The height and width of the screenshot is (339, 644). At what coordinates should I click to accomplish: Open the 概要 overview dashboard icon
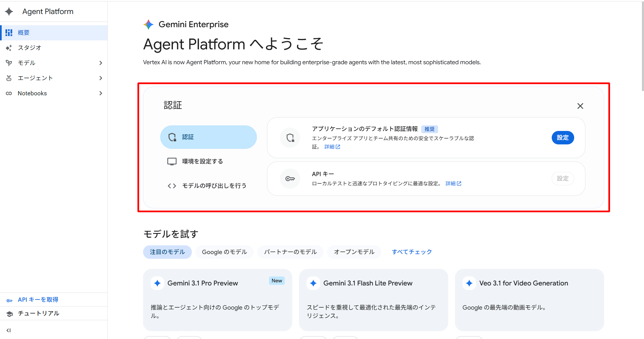(x=9, y=33)
